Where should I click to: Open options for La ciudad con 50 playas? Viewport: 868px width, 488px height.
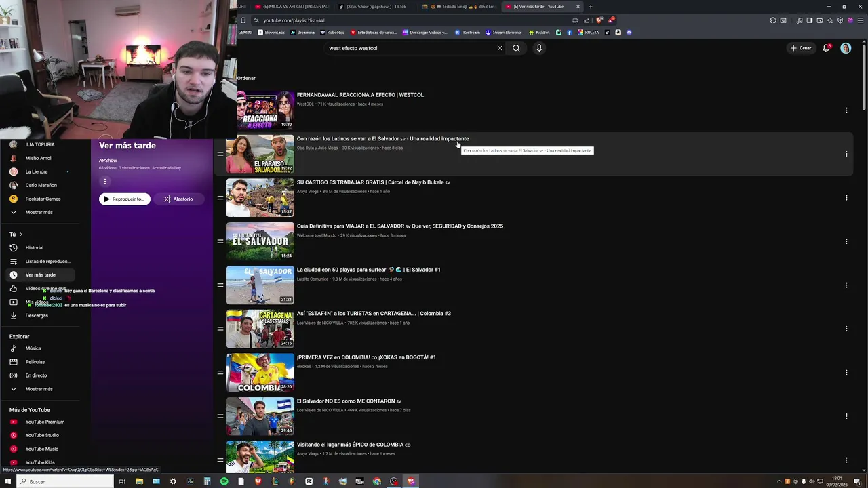846,285
